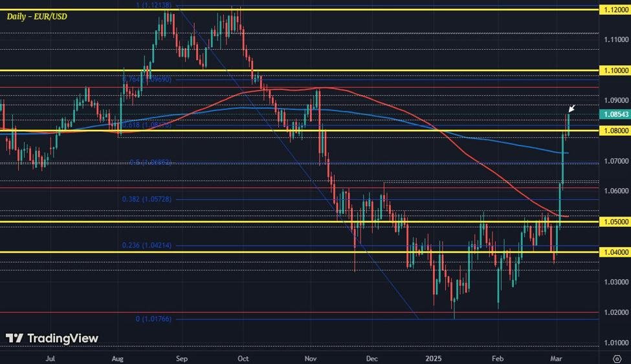
Task: Click the current price label 1.08543
Action: [x=612, y=114]
